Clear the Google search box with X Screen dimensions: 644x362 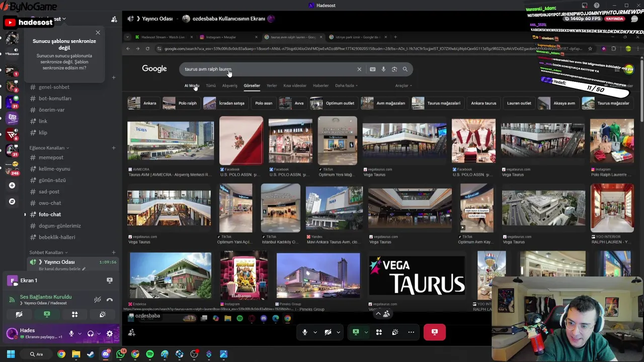tap(359, 69)
